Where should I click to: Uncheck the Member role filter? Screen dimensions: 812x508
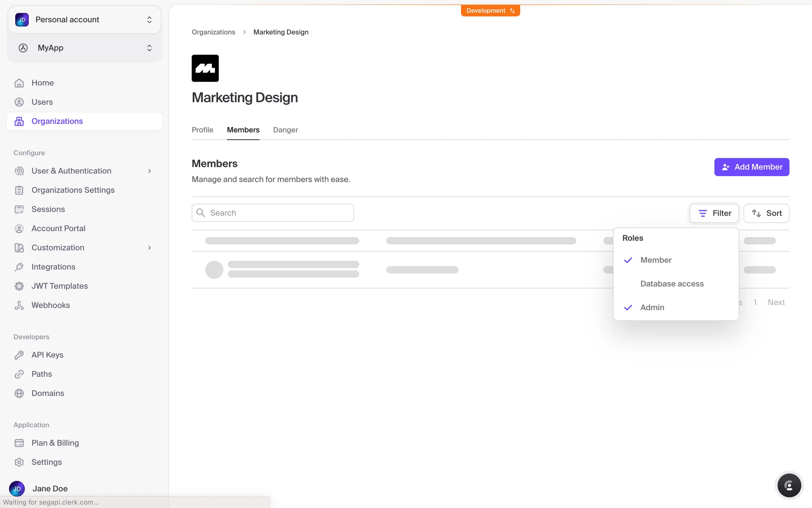click(656, 260)
